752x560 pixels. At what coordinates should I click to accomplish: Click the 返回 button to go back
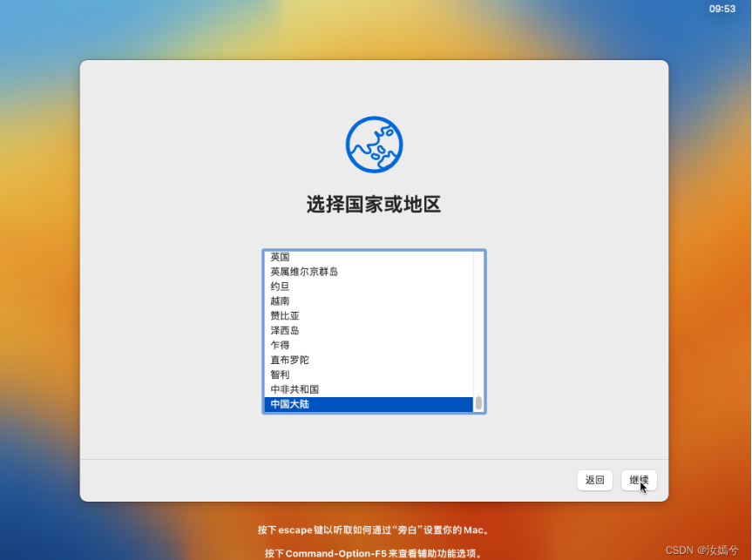[595, 480]
